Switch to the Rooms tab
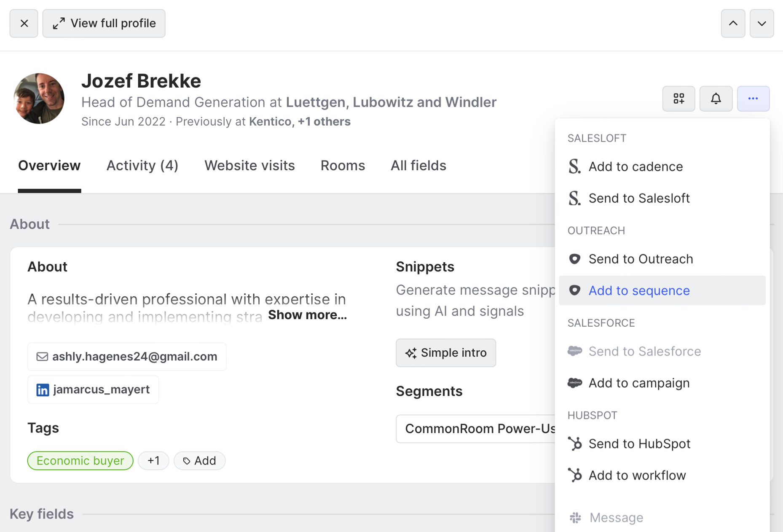Screen dimensions: 783x532 tap(343, 166)
